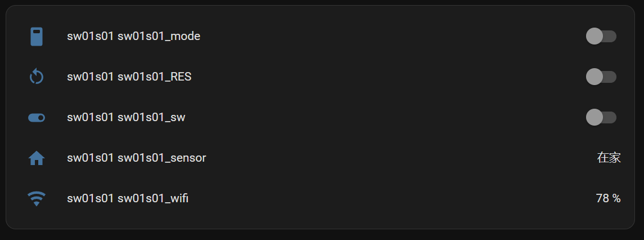
Task: Turn on the sw01s01_mode toggle
Action: [601, 37]
